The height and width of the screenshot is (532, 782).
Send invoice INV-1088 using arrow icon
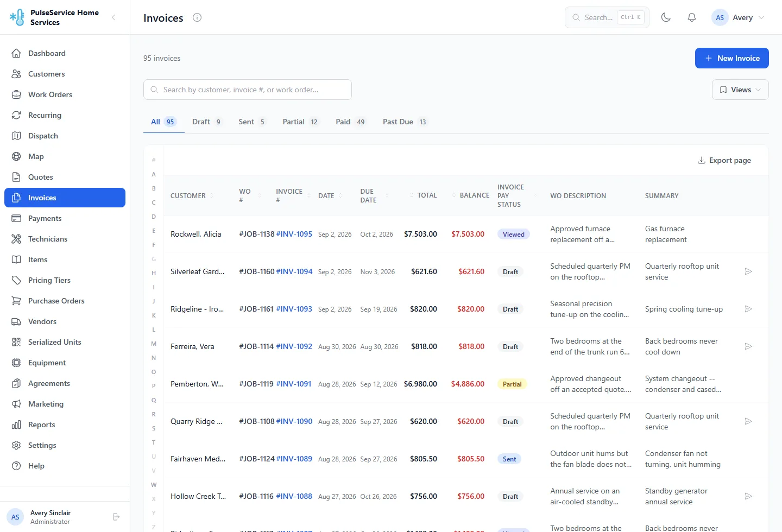(748, 496)
